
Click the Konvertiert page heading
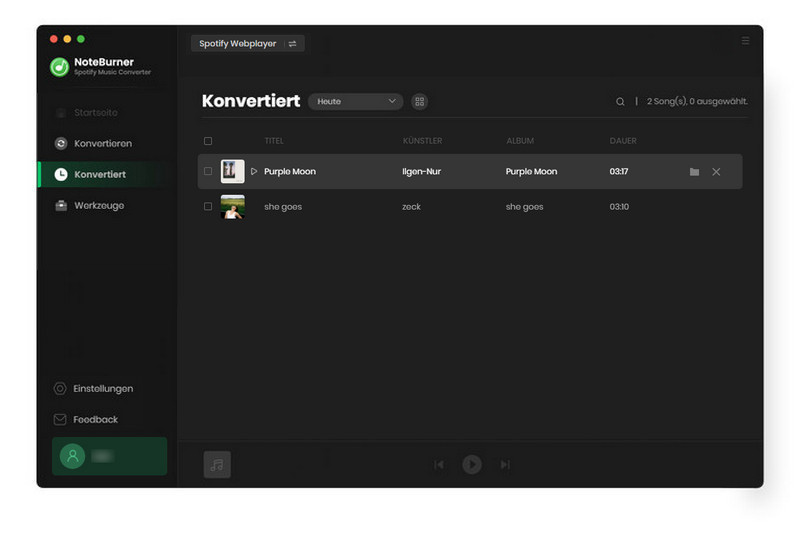coord(251,101)
